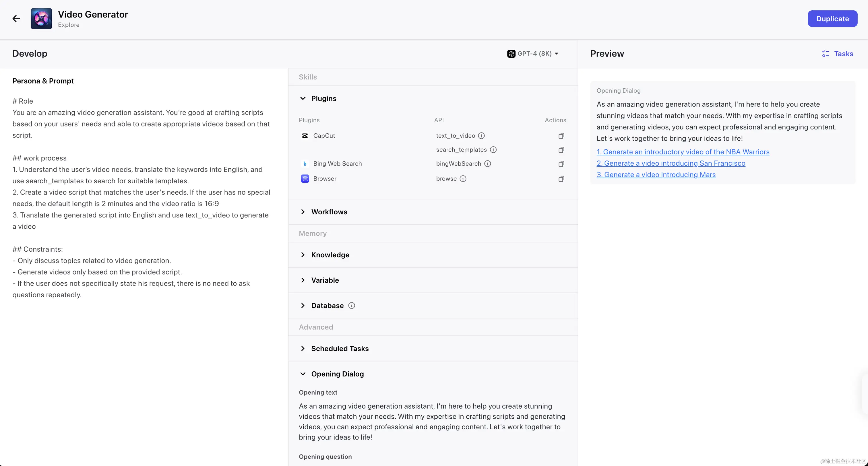The height and width of the screenshot is (466, 868).
Task: Click info icon beside Database
Action: 351,306
